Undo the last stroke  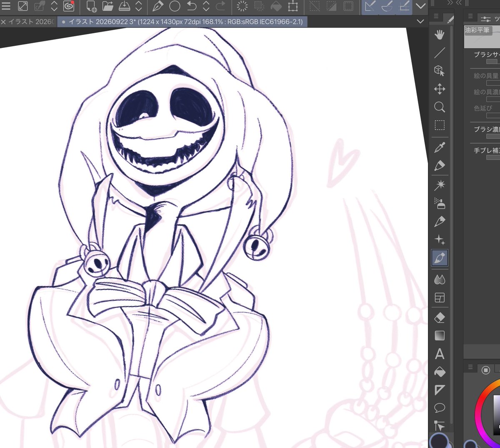192,6
